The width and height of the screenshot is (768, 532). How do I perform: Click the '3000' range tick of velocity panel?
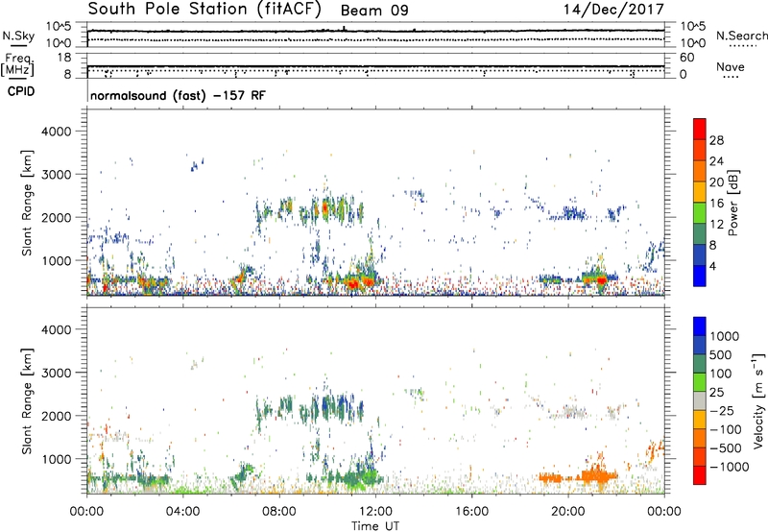[x=56, y=373]
